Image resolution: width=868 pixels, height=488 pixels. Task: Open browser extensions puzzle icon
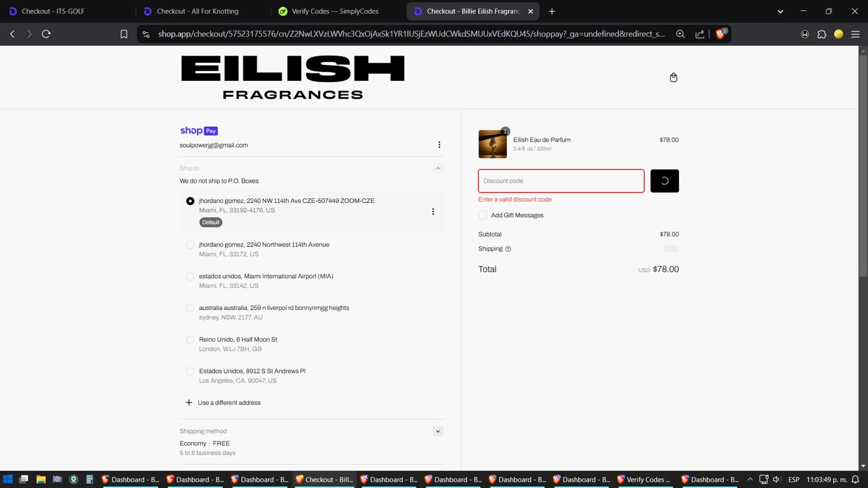[x=822, y=34]
